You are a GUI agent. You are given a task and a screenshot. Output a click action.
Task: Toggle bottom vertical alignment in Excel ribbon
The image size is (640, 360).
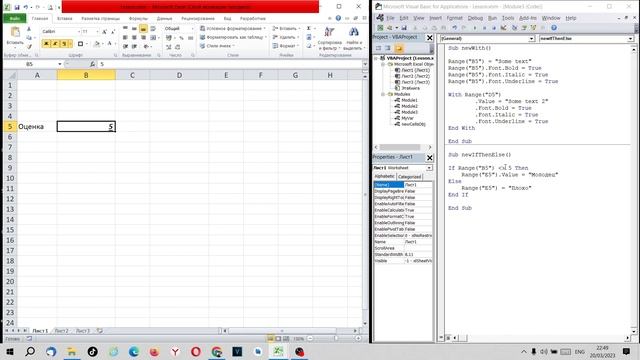click(143, 29)
